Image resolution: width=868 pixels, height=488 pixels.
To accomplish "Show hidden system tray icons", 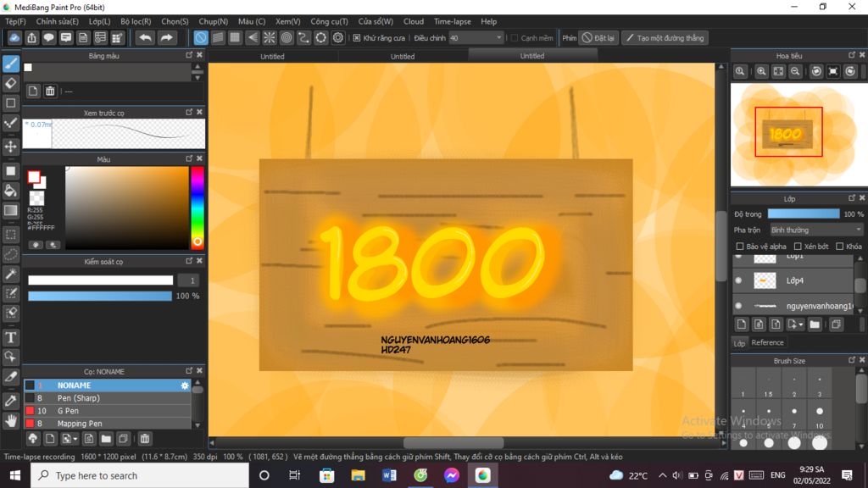I will point(663,475).
